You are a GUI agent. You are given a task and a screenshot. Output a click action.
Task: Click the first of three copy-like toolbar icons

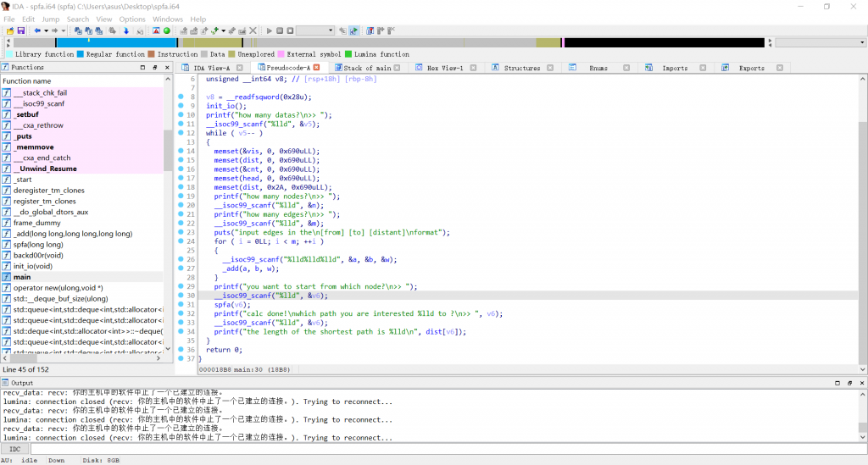[78, 31]
